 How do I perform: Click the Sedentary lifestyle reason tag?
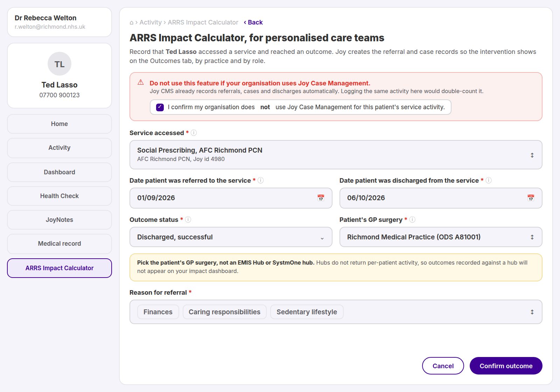point(307,312)
